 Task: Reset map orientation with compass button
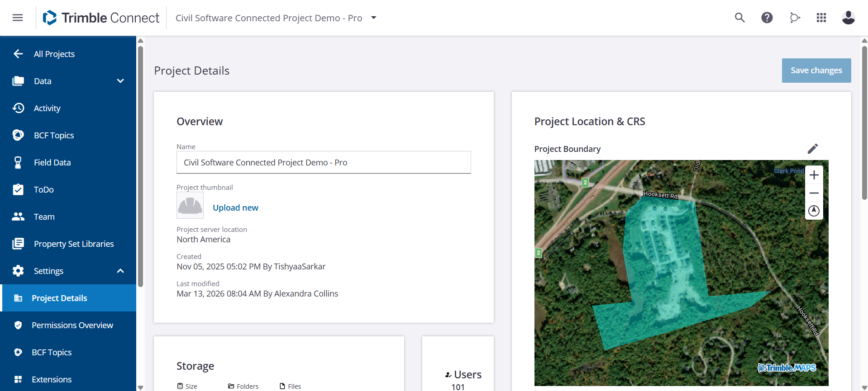point(814,211)
